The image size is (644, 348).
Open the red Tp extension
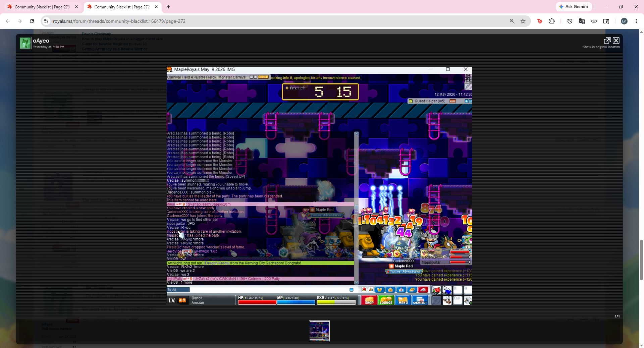click(540, 21)
